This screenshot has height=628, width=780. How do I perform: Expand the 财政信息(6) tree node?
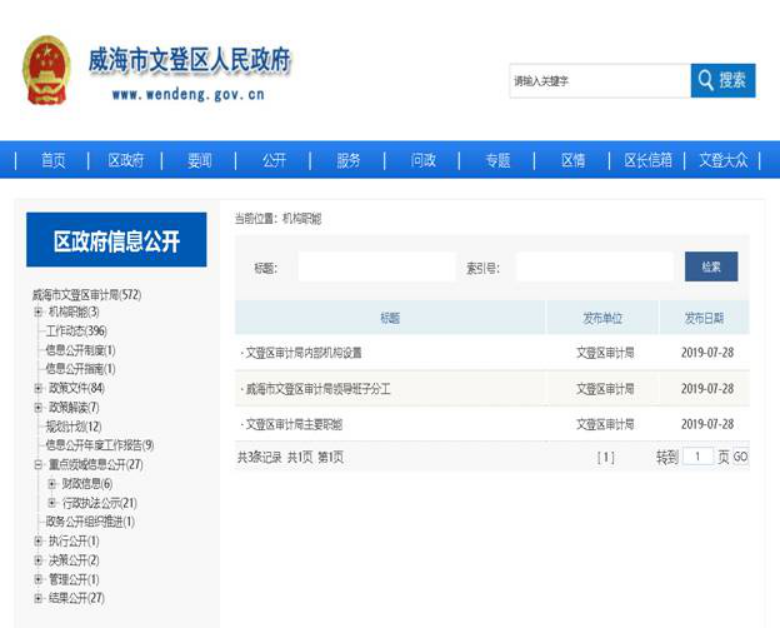52,484
